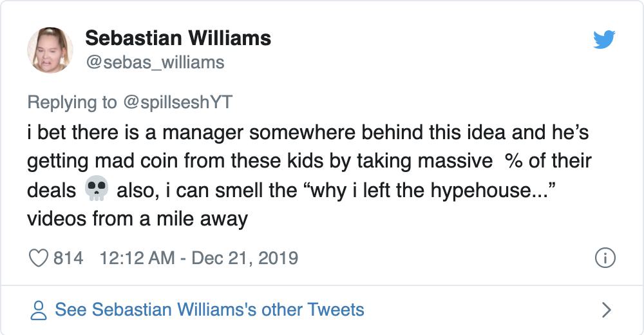This screenshot has width=644, height=335.
Task: Open Sebastian Williams's profile avatar
Action: (x=50, y=50)
